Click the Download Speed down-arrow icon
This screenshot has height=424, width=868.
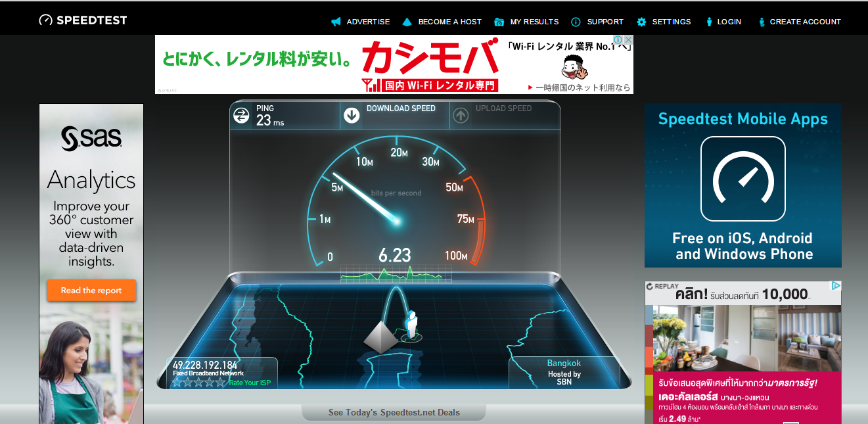(352, 115)
